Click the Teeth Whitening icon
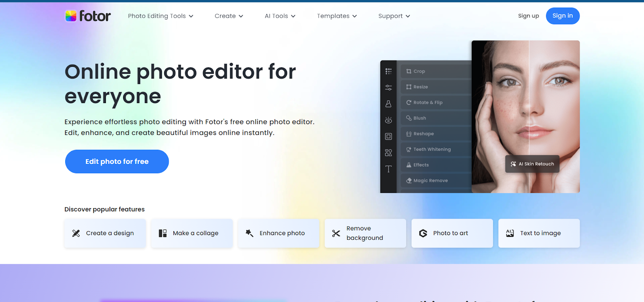This screenshot has height=302, width=644. coord(409,149)
